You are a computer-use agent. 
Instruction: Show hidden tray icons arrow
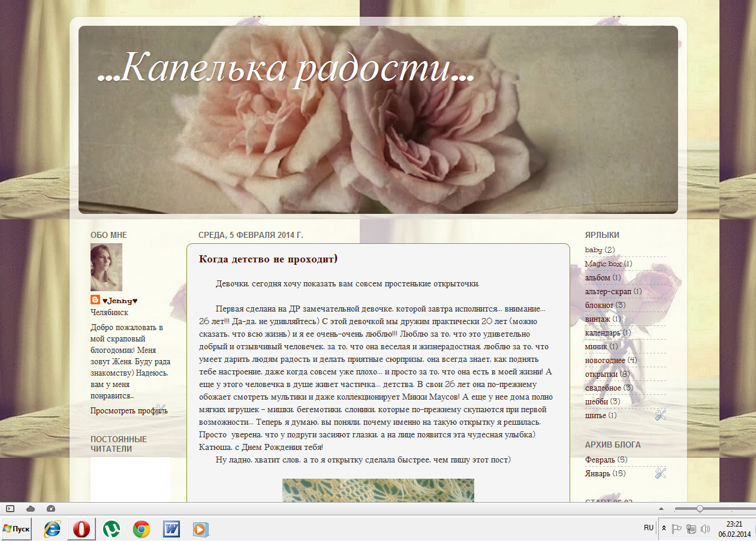(664, 528)
